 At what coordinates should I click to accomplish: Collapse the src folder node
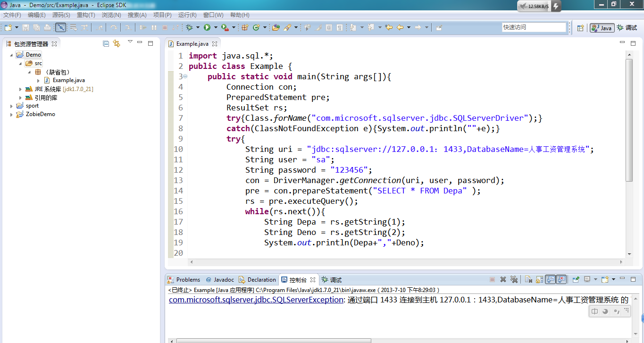coord(20,63)
